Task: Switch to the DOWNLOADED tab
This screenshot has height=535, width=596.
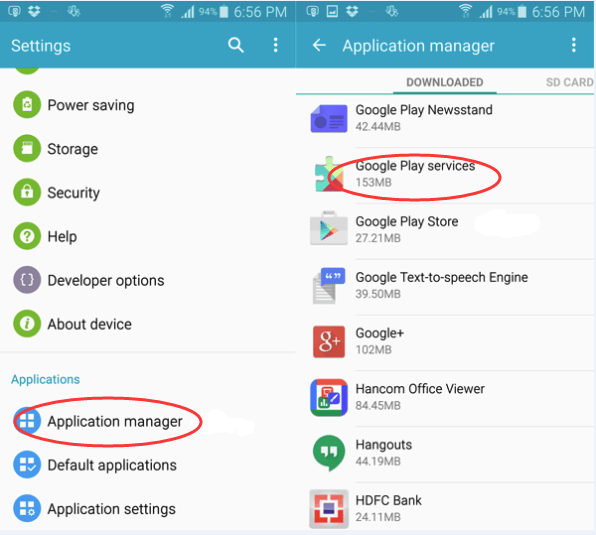Action: (445, 82)
